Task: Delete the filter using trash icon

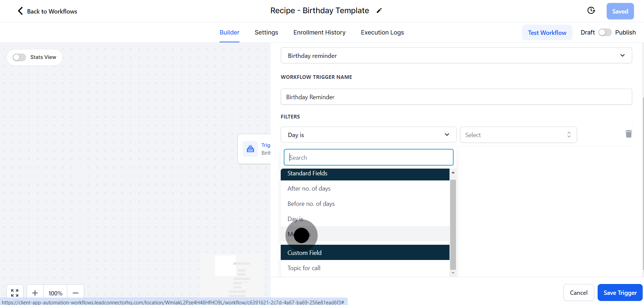Action: (x=628, y=134)
